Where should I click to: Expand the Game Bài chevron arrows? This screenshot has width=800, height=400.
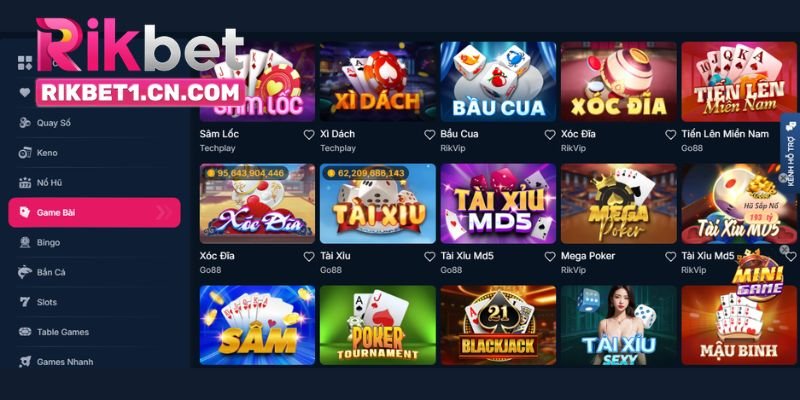(164, 212)
